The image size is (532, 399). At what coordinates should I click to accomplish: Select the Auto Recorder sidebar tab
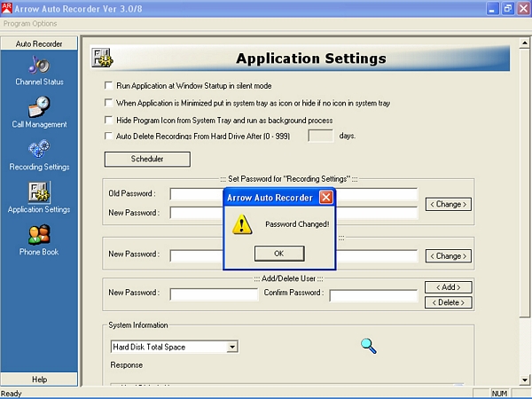[39, 43]
